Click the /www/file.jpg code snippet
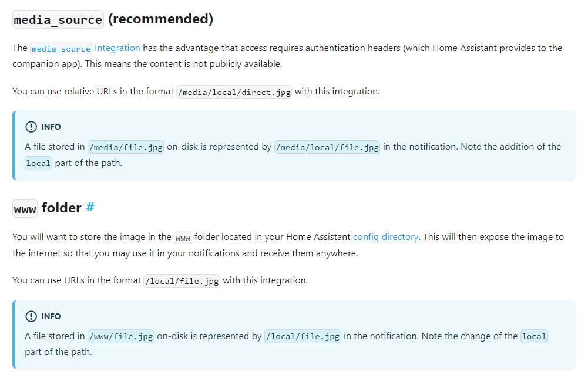588x382 pixels. click(x=120, y=337)
